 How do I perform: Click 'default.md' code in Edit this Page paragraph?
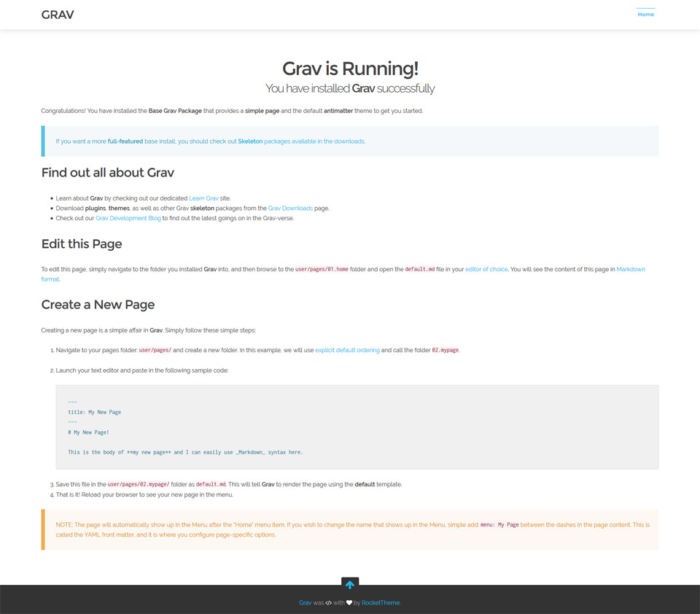click(420, 269)
